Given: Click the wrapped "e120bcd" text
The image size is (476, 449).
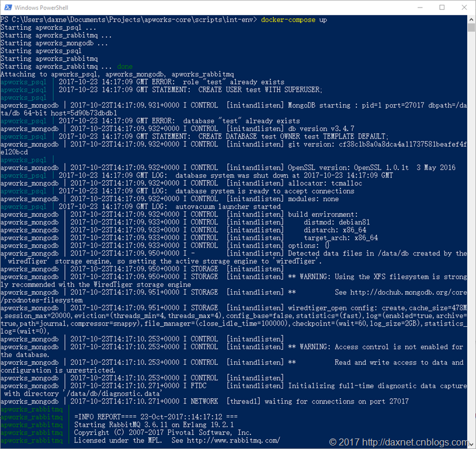Looking at the screenshot, I should pos(14,152).
